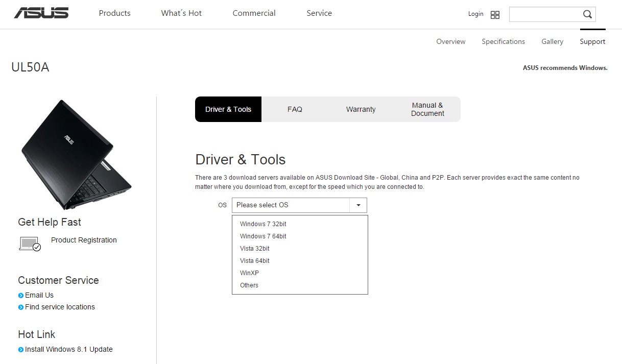The height and width of the screenshot is (364, 622).
Task: Click the Customer Service heading
Action: 58,280
